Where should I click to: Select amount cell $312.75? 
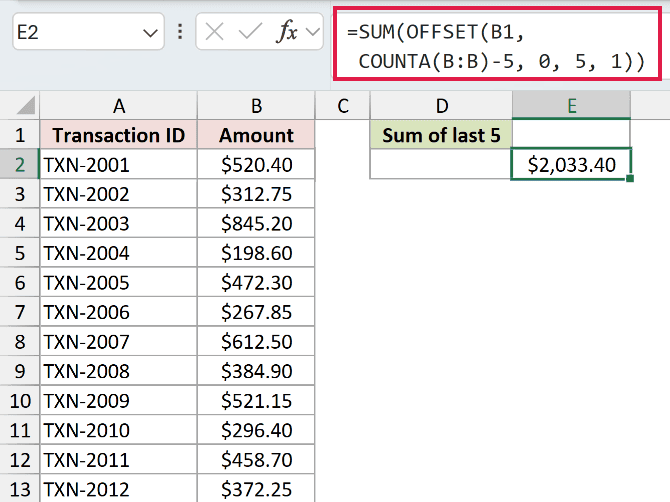point(256,194)
